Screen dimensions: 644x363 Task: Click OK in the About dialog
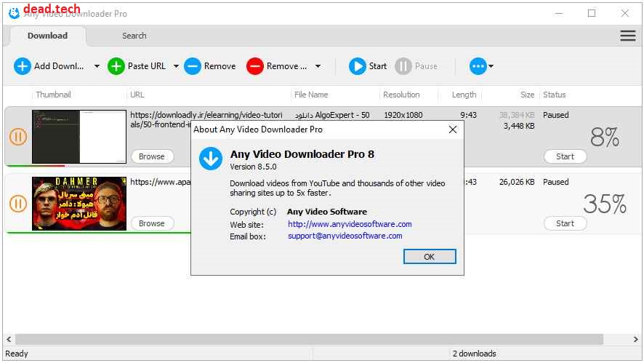coord(430,257)
